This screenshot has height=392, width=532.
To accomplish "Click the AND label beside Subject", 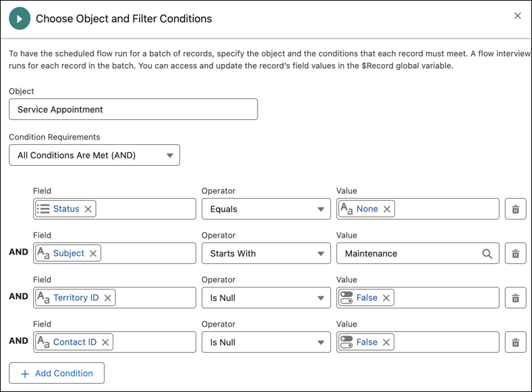I will coord(18,252).
